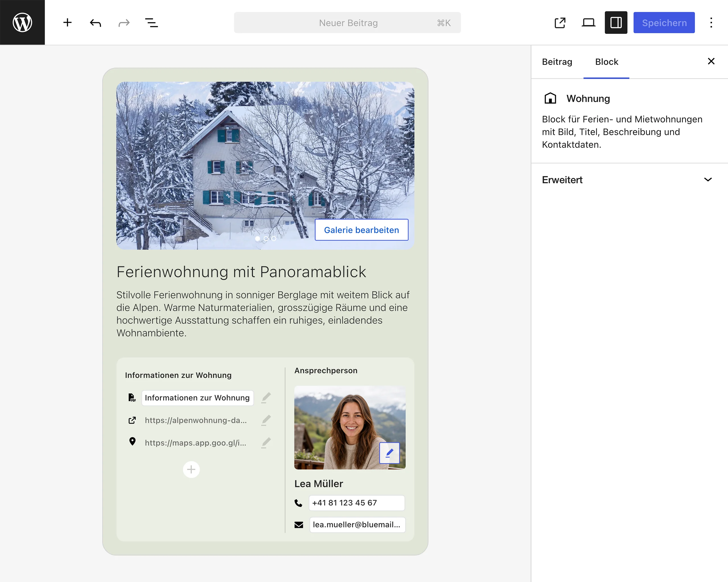This screenshot has height=582, width=728.
Task: Click the Ansprechperson heading
Action: tap(326, 370)
